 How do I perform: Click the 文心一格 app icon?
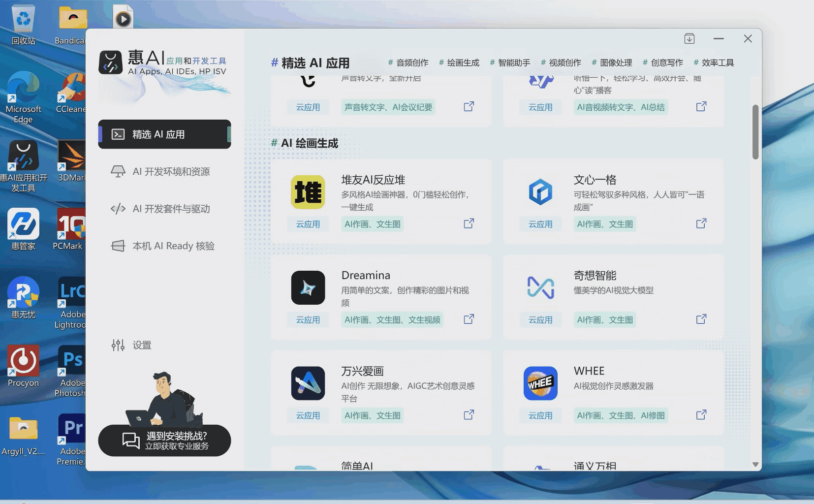pyautogui.click(x=540, y=192)
